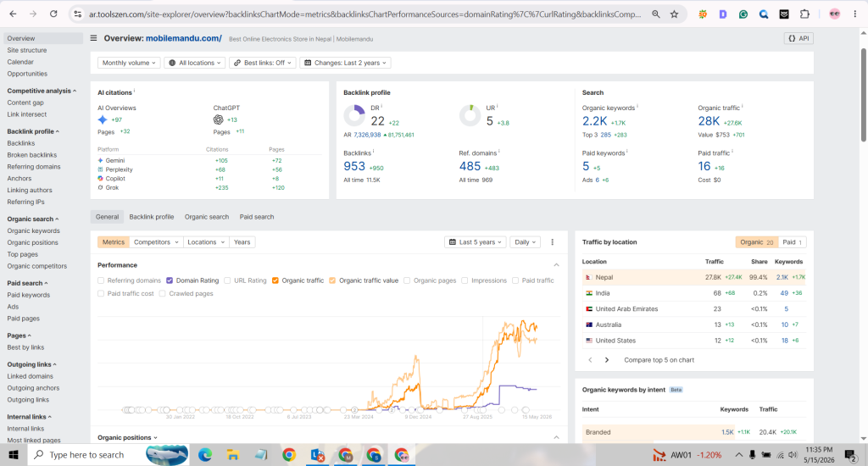This screenshot has height=466, width=868.
Task: Show previous page of traffic locations
Action: pos(590,360)
